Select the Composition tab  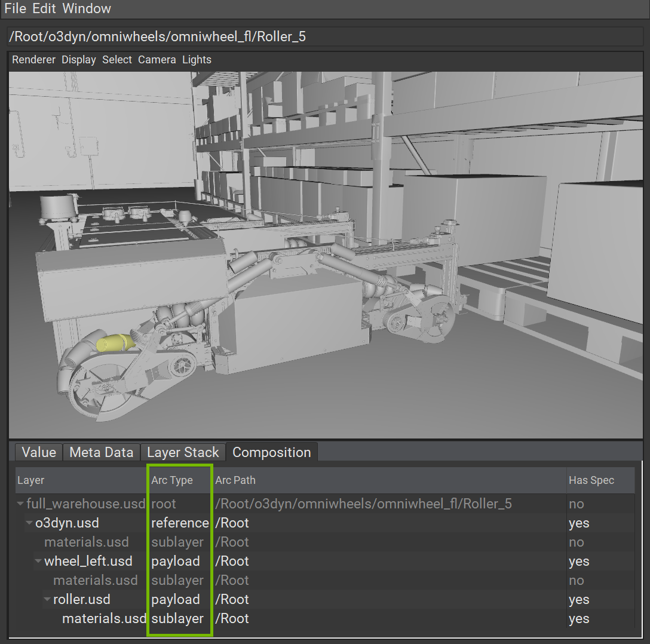point(272,452)
